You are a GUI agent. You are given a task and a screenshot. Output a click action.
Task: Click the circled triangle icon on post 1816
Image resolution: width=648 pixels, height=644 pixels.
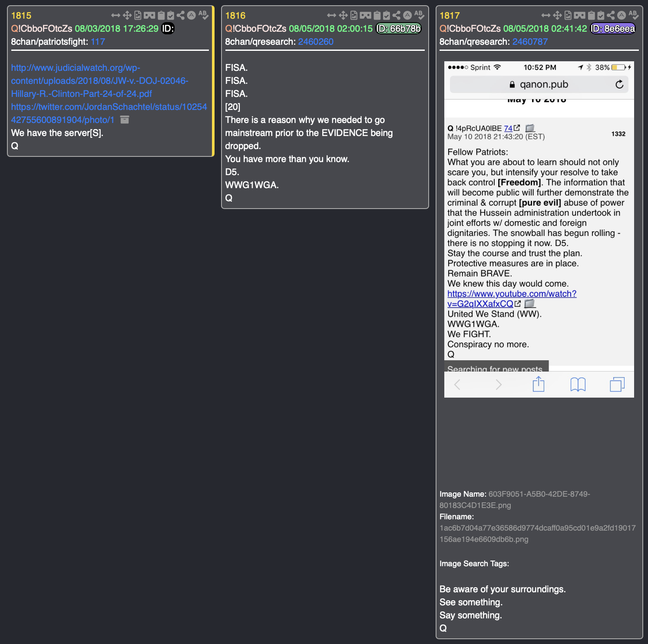407,16
